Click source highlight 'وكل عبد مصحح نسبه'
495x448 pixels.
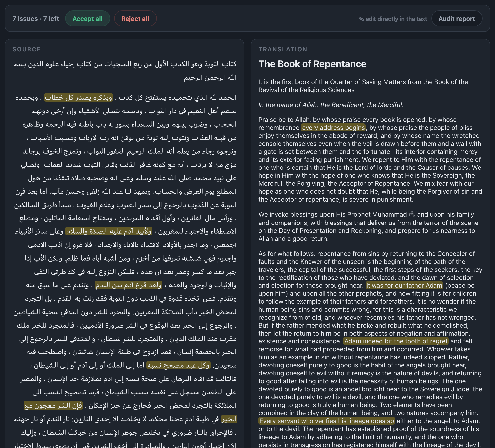tap(179, 365)
